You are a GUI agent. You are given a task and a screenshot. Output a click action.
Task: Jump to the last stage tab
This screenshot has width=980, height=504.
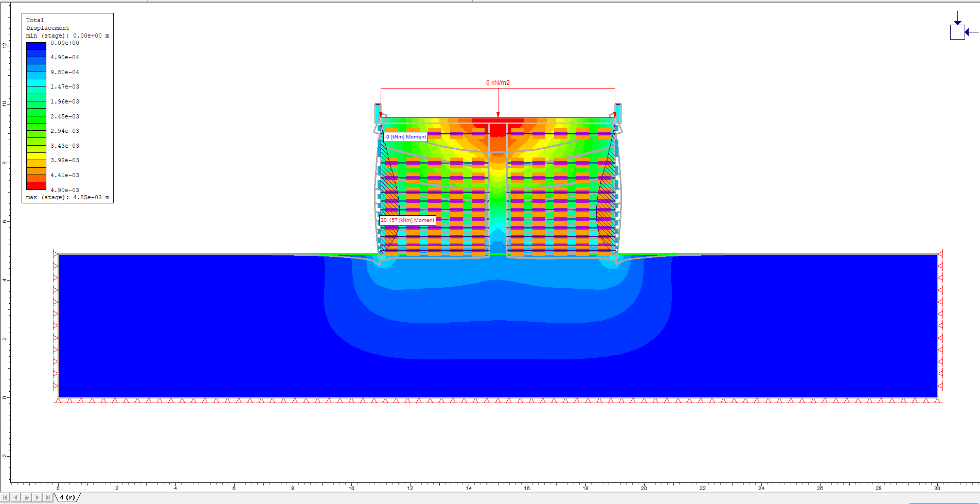[48, 497]
